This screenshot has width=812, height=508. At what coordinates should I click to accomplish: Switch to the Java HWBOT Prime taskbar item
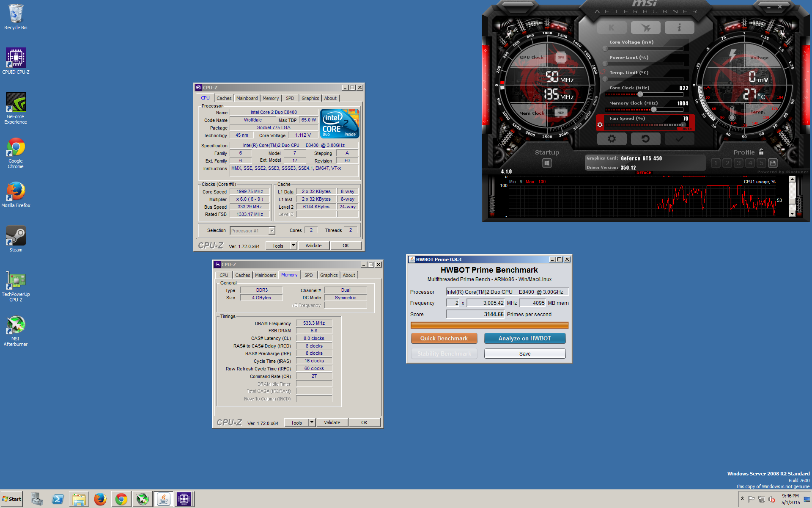[x=163, y=499]
